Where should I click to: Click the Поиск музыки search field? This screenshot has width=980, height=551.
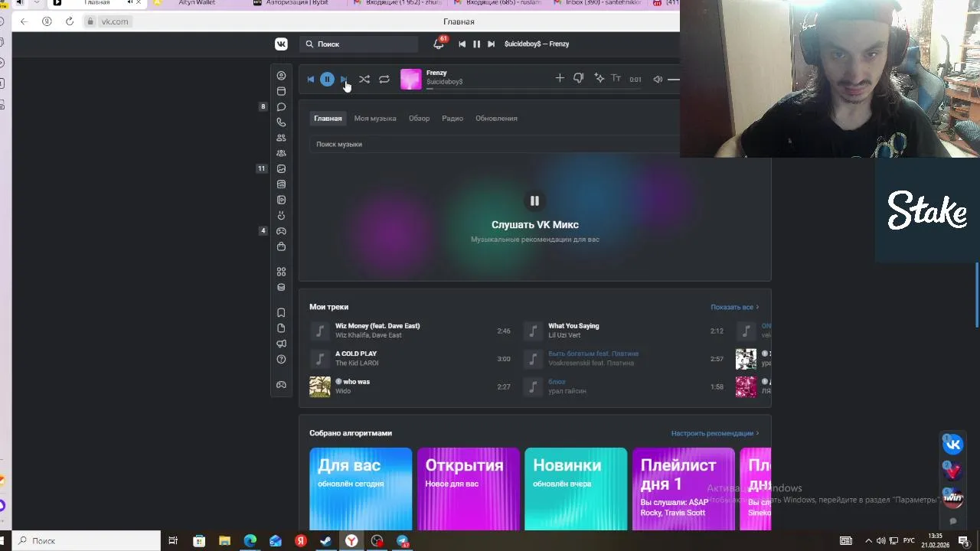[494, 144]
